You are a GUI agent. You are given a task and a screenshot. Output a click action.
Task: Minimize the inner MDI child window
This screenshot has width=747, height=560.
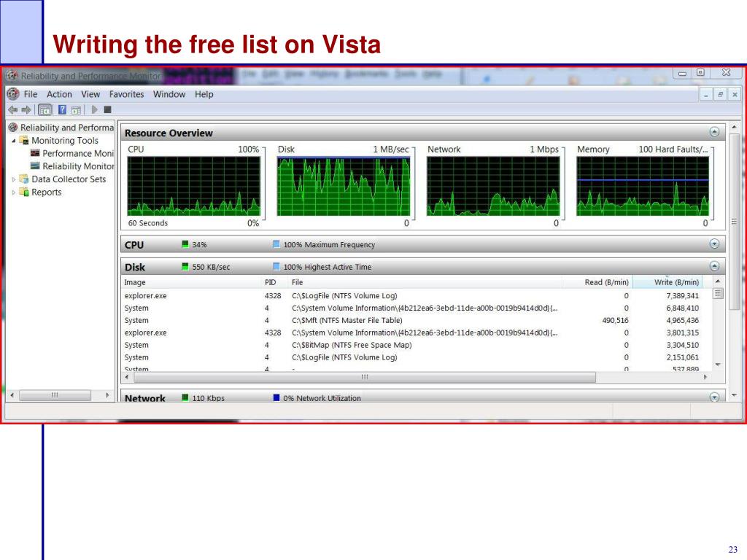point(706,95)
